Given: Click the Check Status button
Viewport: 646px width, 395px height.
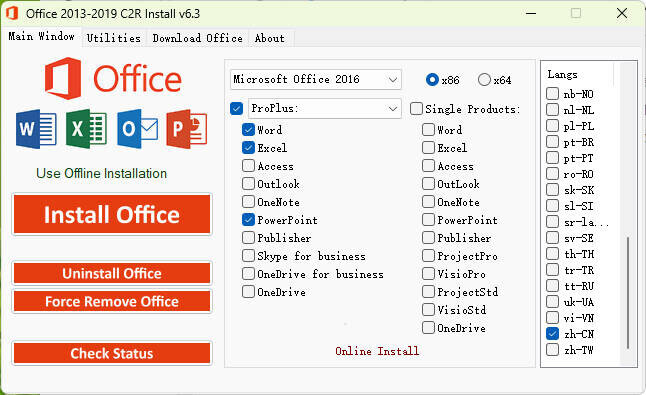Looking at the screenshot, I should point(112,353).
